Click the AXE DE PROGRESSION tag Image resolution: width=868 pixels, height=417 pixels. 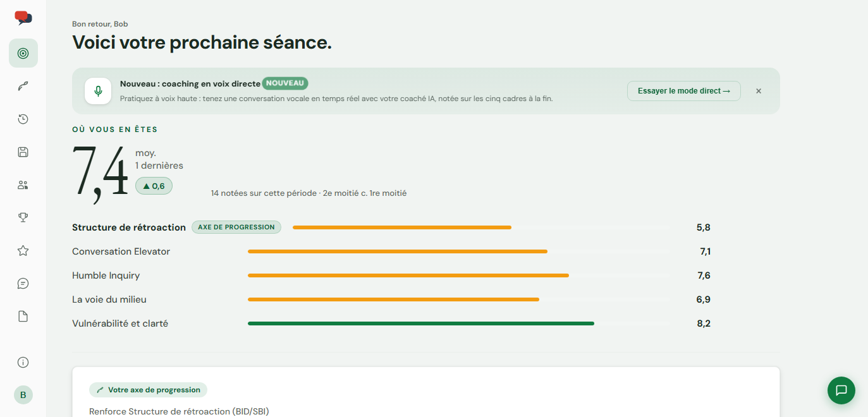pyautogui.click(x=236, y=227)
